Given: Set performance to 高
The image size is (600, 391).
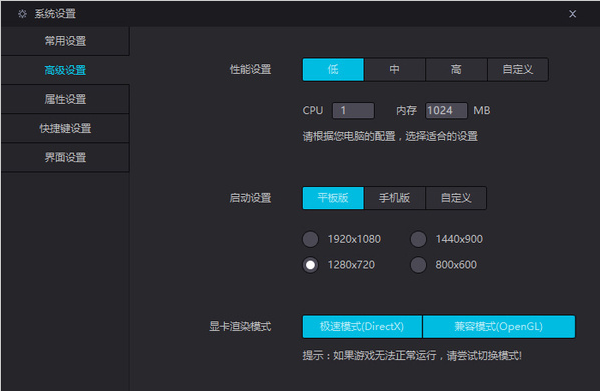Looking at the screenshot, I should [456, 70].
